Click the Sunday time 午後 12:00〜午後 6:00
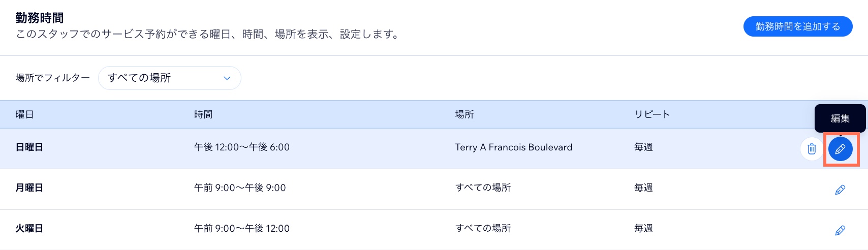868x250 pixels. (242, 147)
